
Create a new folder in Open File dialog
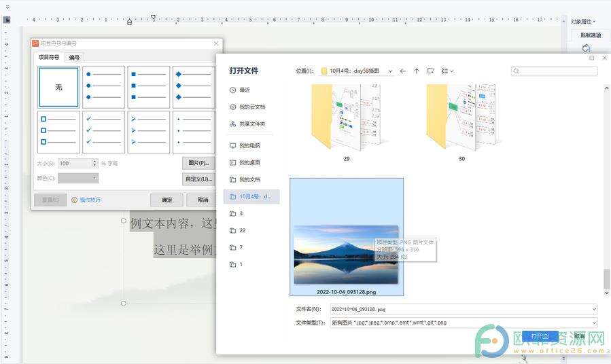tap(430, 71)
